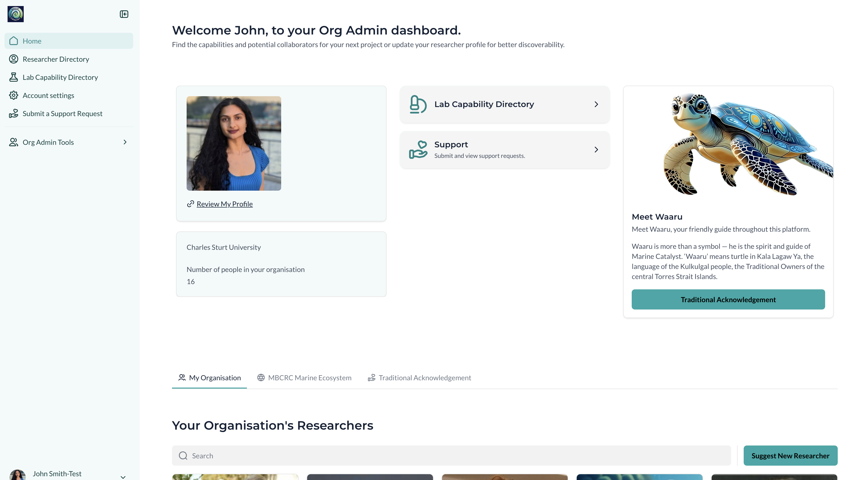The width and height of the screenshot is (868, 480).
Task: Click the Submit a Support Request hand icon
Action: (x=13, y=113)
